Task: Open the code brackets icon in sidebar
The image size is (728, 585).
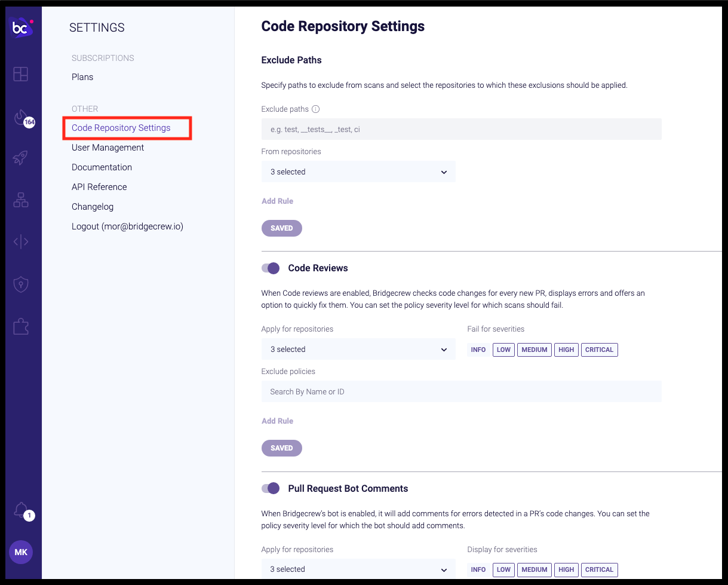Action: 21,242
